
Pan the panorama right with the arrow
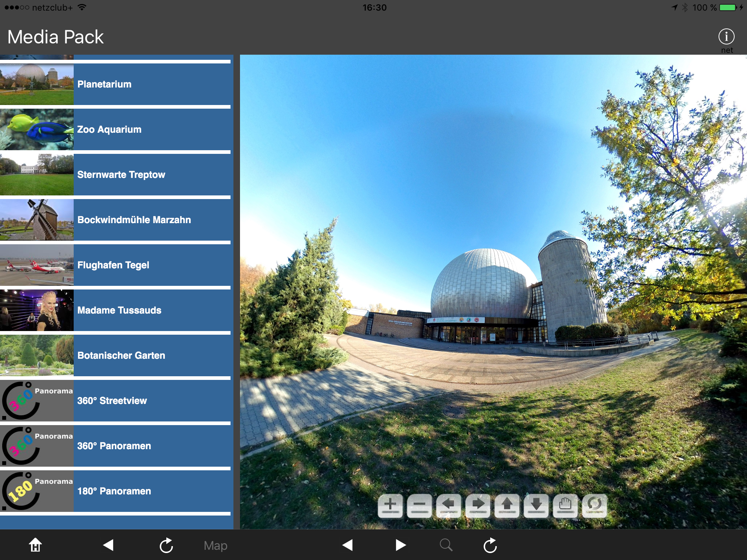(x=478, y=506)
